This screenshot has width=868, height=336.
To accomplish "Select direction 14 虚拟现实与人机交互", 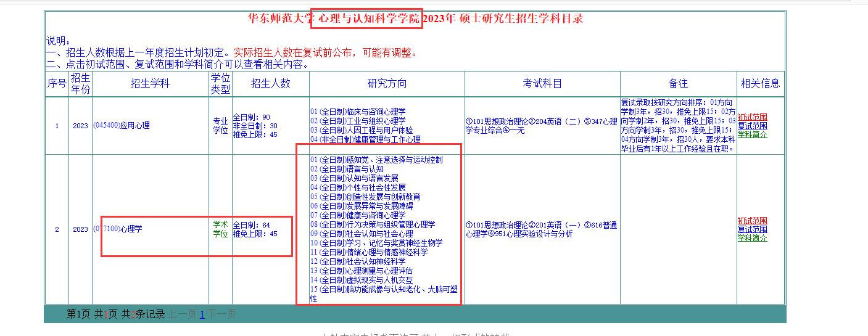I will click(362, 280).
